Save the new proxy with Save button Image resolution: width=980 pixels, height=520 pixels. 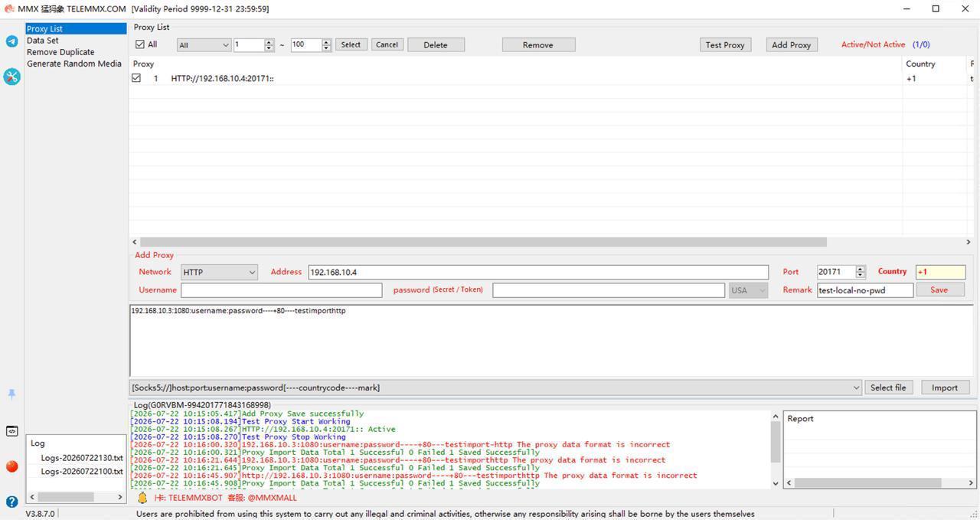tap(939, 290)
